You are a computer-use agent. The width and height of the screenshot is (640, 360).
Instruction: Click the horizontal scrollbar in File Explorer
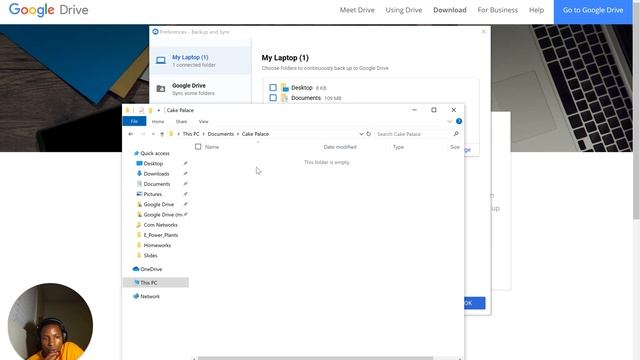(316, 358)
